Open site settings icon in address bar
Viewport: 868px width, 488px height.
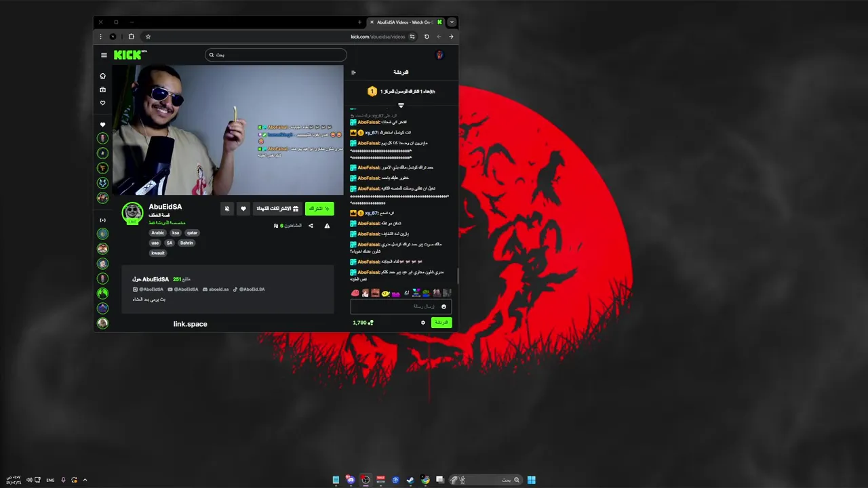[412, 37]
